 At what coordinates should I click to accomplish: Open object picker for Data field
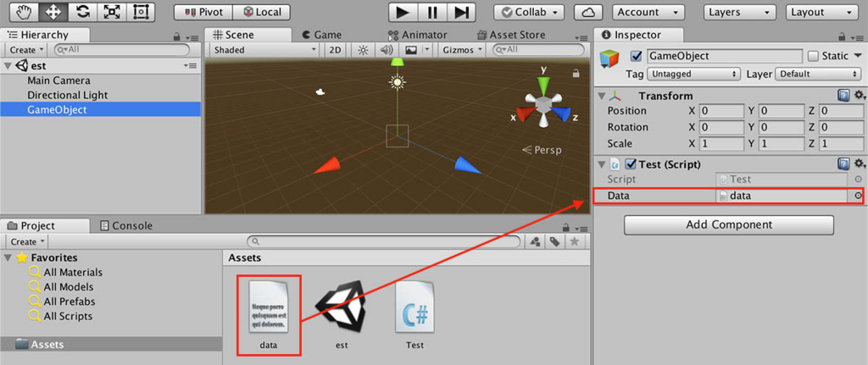[858, 196]
